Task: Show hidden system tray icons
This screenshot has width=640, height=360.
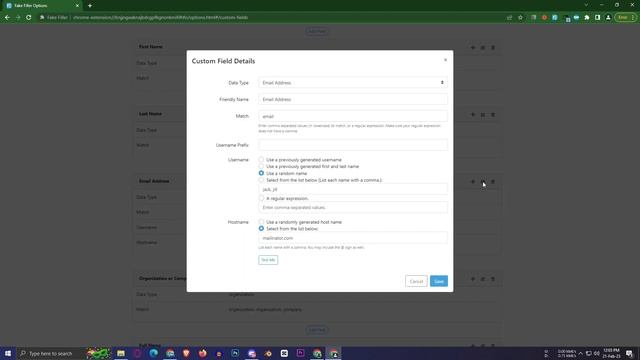Action: (x=580, y=353)
